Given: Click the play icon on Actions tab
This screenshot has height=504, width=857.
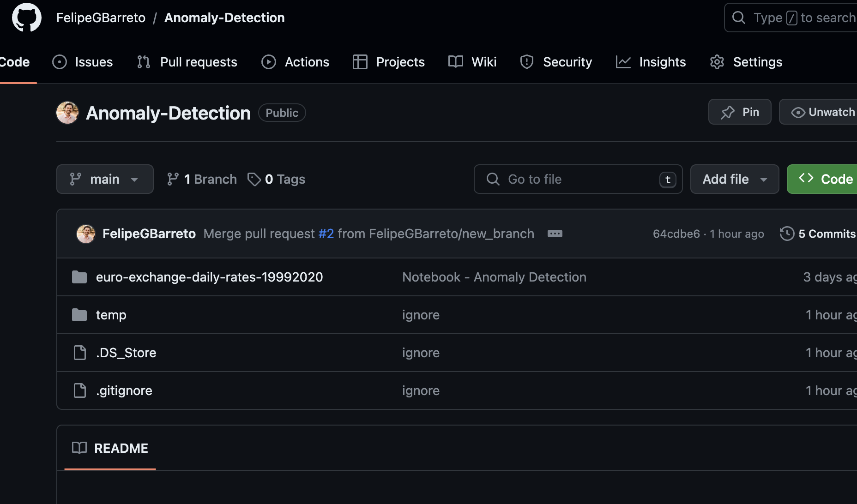Looking at the screenshot, I should coord(268,62).
